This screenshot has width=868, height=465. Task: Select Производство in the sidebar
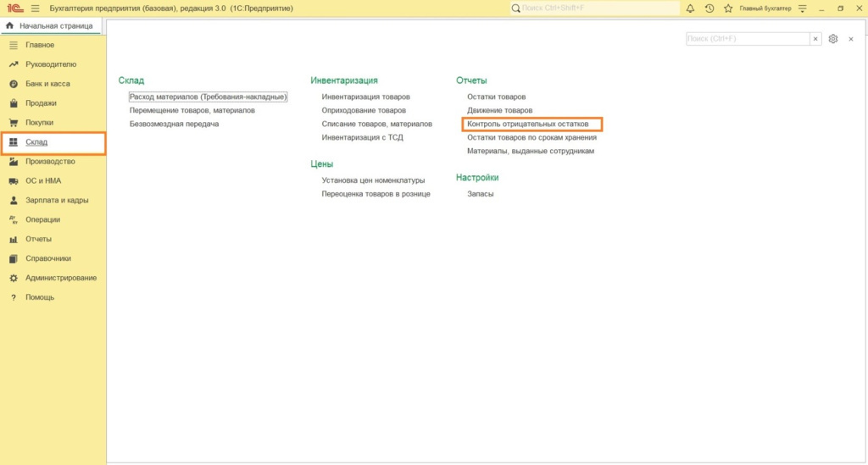click(x=50, y=162)
